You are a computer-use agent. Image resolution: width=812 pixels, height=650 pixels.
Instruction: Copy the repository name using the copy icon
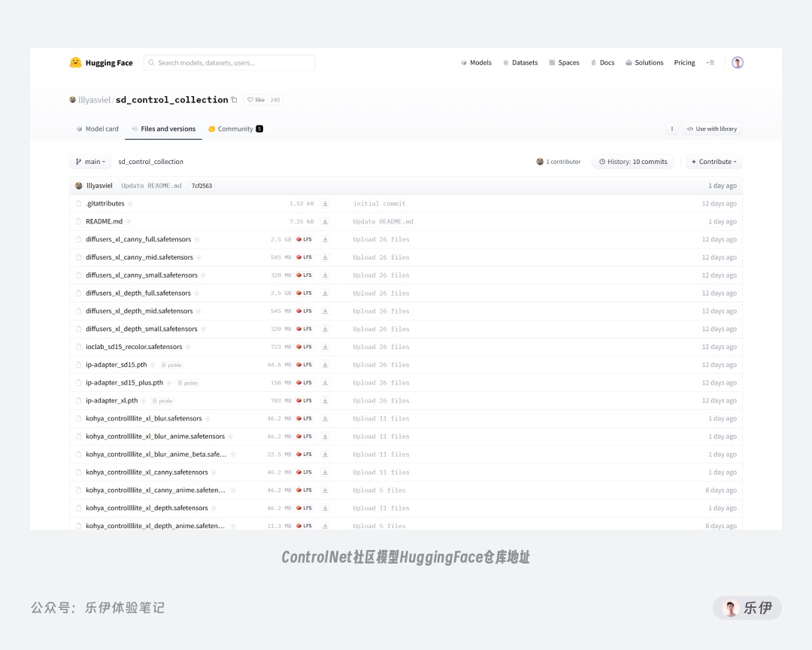pos(233,99)
